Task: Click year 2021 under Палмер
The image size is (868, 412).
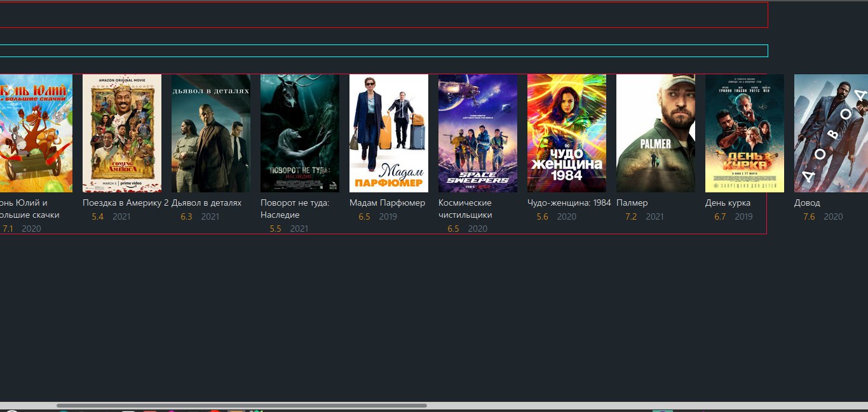Action: tap(655, 217)
